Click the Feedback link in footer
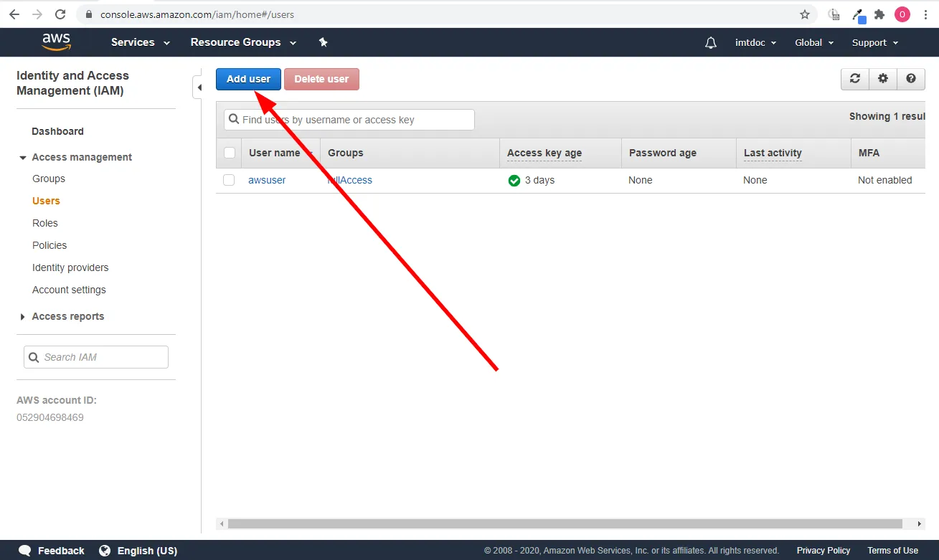939x560 pixels. [61, 551]
